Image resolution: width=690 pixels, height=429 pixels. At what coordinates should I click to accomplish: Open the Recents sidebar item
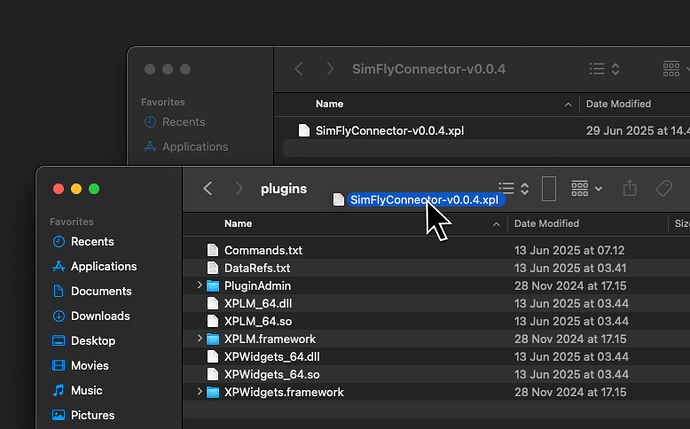click(92, 242)
